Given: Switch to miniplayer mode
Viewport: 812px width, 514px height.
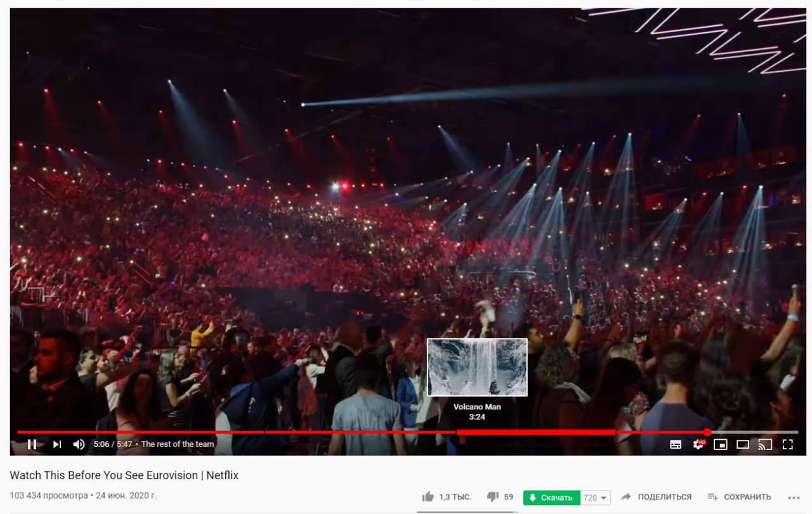Looking at the screenshot, I should [720, 444].
